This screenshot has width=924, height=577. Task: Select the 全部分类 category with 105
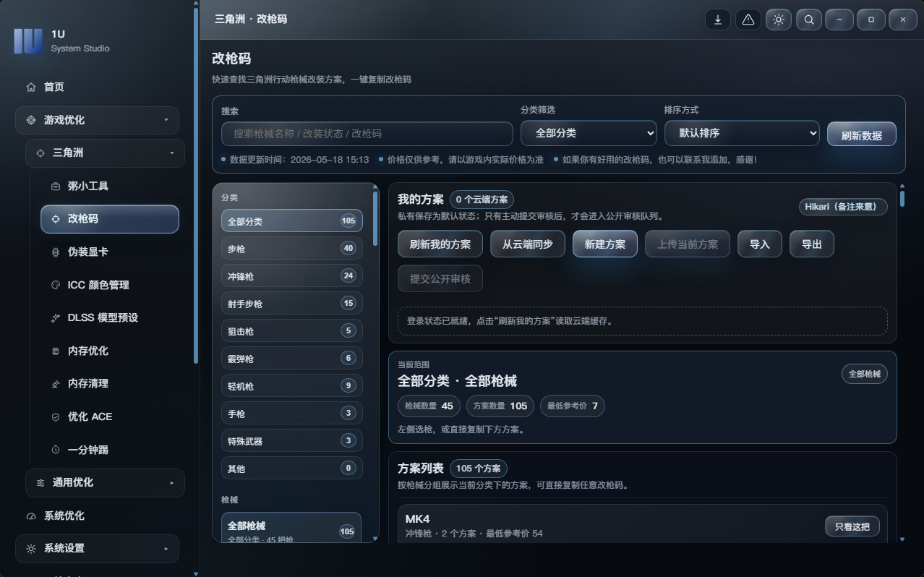pyautogui.click(x=292, y=221)
